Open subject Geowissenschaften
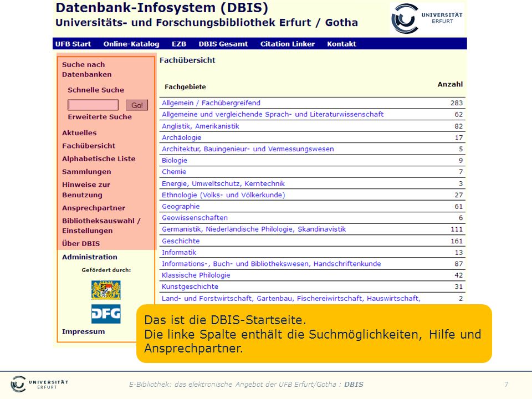Screen dimensions: 532x399 pyautogui.click(x=195, y=218)
